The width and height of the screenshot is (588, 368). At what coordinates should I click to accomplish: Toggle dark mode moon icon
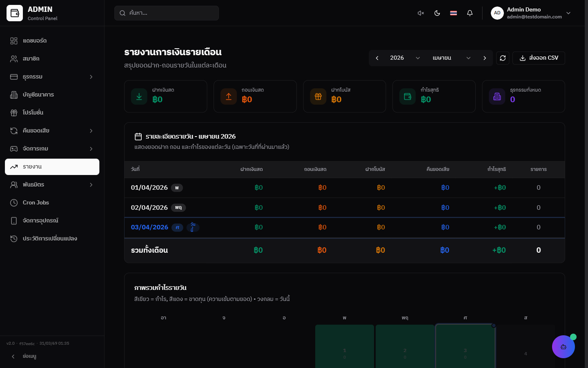point(437,13)
